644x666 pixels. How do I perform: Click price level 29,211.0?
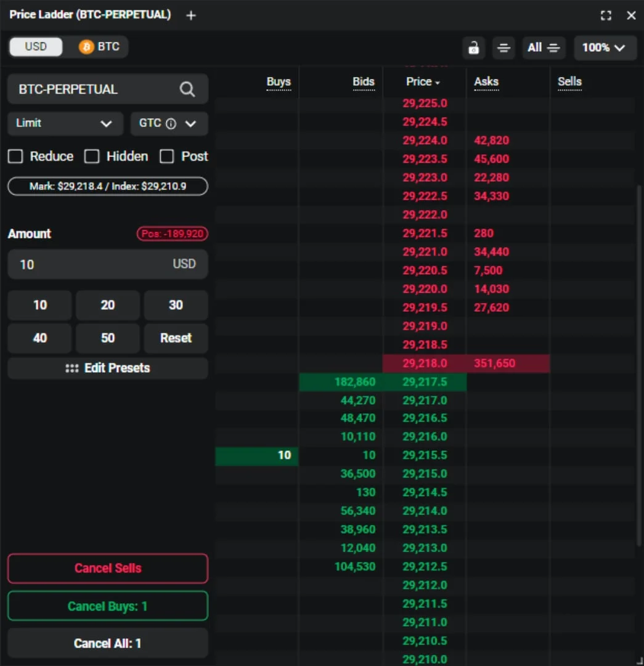tap(425, 623)
